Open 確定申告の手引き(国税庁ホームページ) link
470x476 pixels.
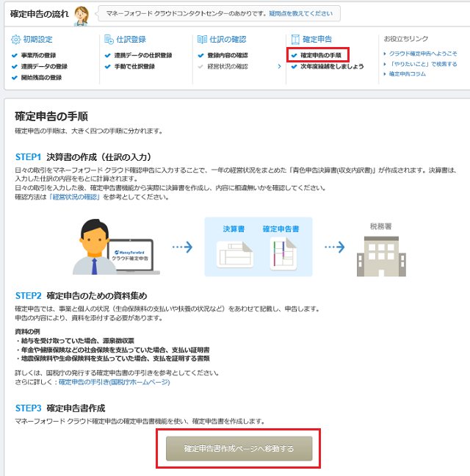pos(115,382)
